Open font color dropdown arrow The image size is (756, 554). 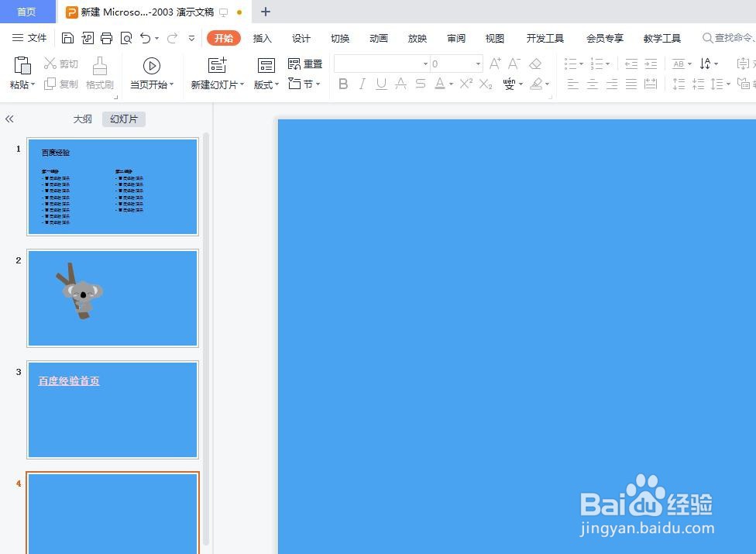click(x=452, y=84)
